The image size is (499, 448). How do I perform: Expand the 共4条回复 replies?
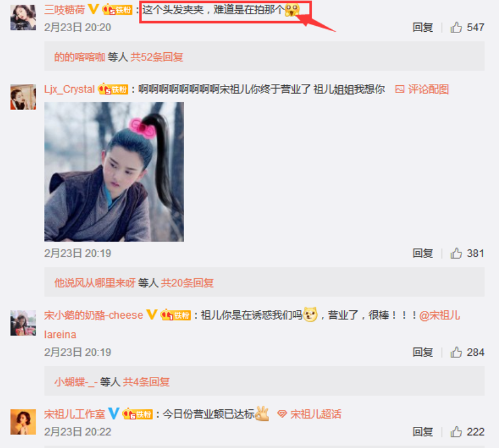tap(146, 382)
